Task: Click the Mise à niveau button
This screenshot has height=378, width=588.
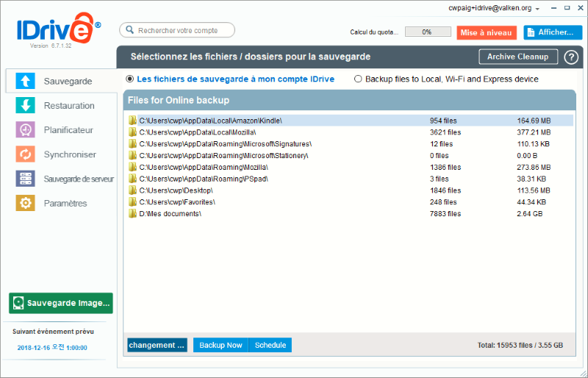Action: click(487, 32)
